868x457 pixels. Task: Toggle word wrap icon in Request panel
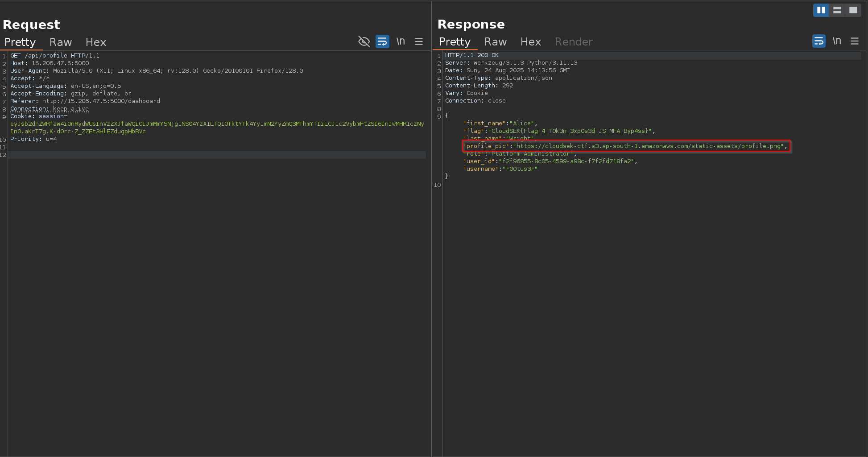[382, 41]
